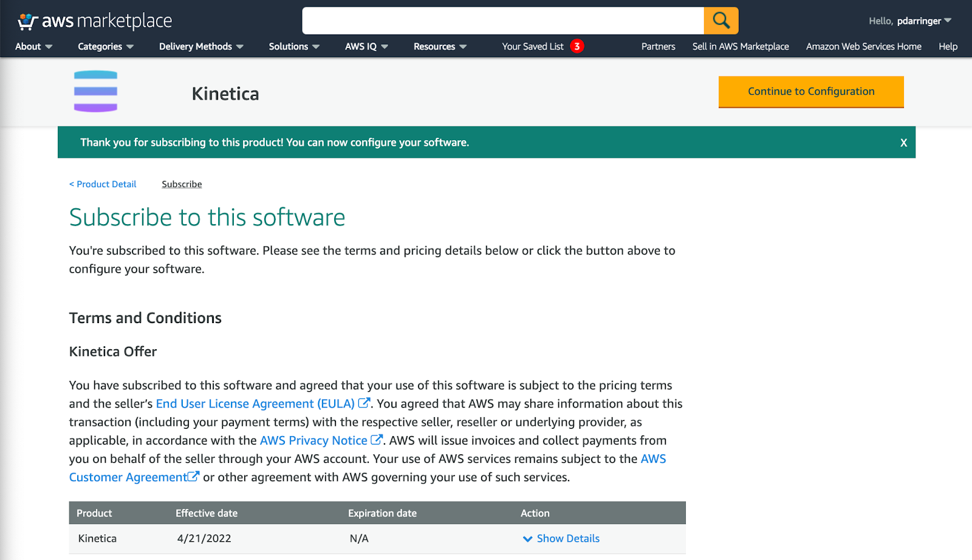Click the AWS Privacy Notice external link icon

coord(377,439)
